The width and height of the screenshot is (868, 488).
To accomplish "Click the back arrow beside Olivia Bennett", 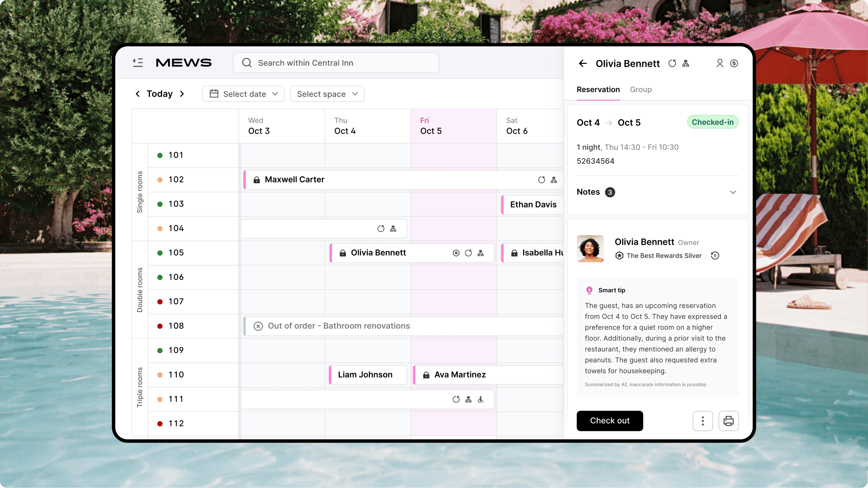I will coord(583,63).
